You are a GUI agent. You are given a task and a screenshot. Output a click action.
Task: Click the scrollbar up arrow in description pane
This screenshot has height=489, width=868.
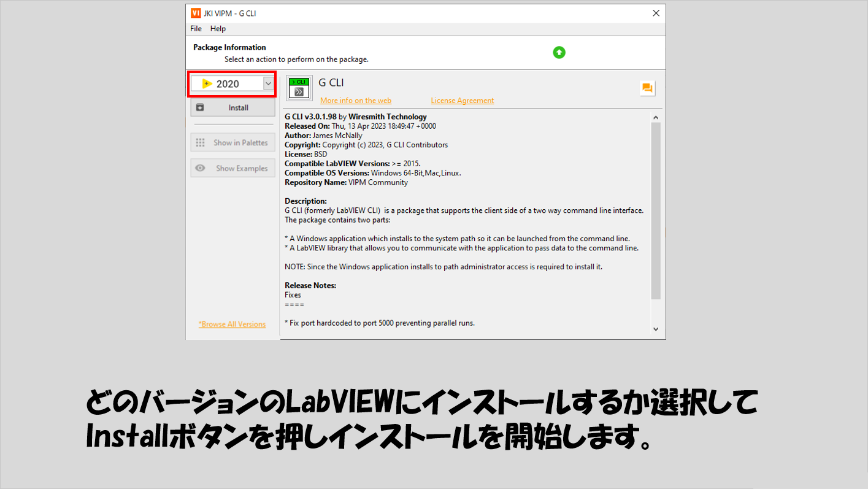point(656,117)
